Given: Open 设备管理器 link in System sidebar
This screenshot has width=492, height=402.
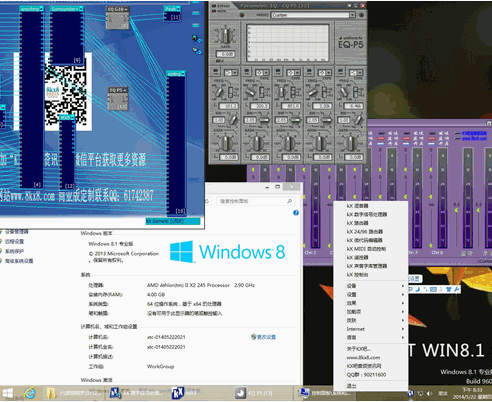Looking at the screenshot, I should 16,231.
